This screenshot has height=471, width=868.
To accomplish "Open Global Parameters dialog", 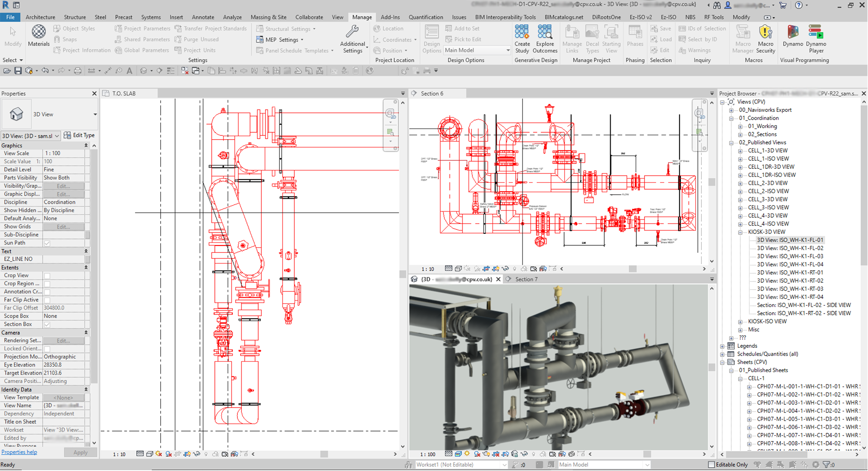I will [x=142, y=50].
